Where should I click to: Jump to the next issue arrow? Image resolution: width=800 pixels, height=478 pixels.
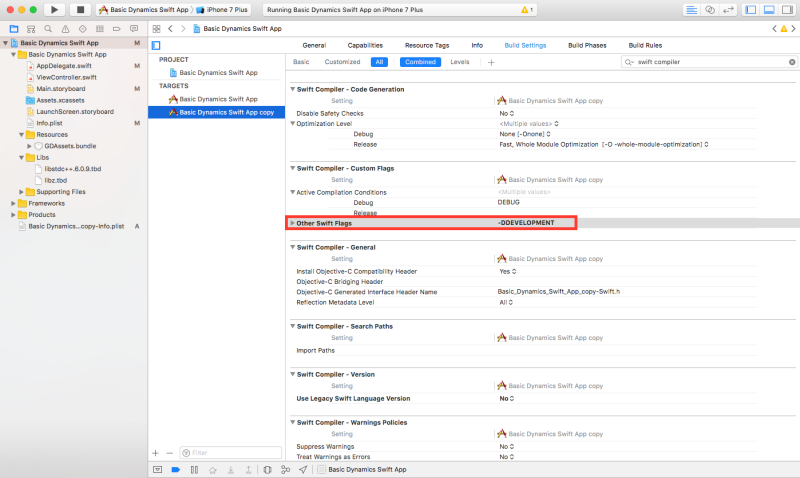click(x=793, y=29)
